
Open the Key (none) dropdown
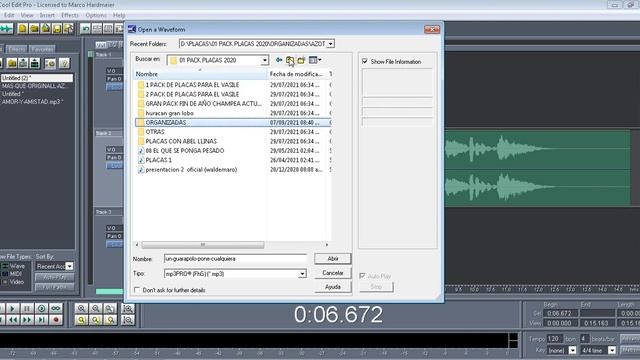tap(572, 350)
